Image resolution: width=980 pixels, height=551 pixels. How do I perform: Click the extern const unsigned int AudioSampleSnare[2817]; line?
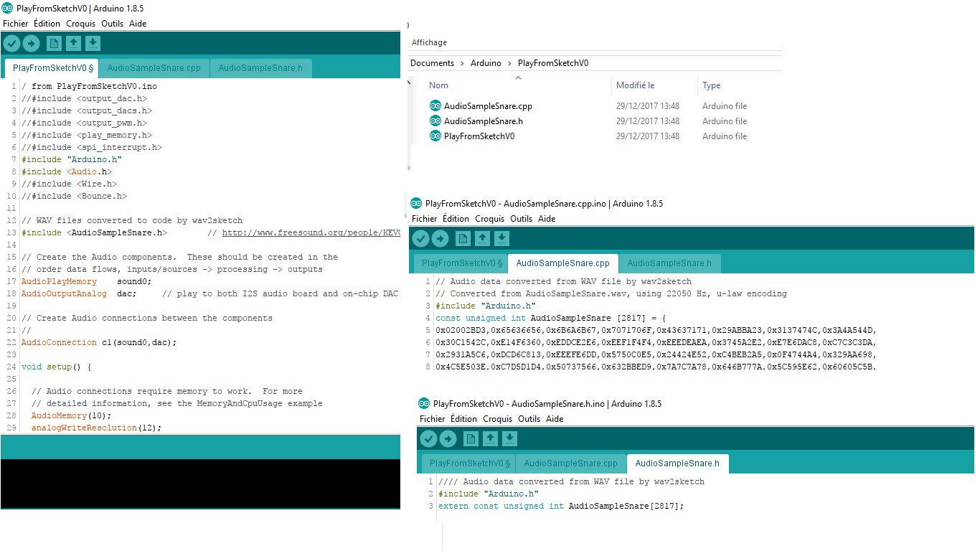click(561, 507)
